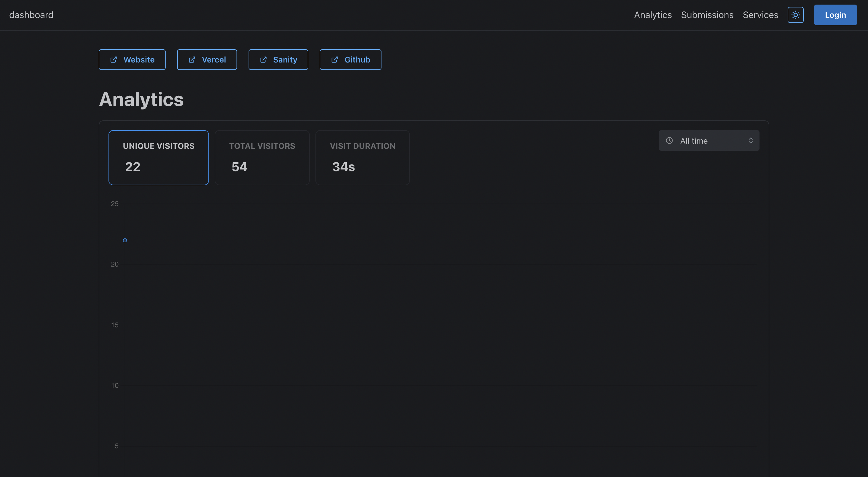Toggle the theme with the brightness control
This screenshot has width=868, height=477.
pyautogui.click(x=796, y=15)
